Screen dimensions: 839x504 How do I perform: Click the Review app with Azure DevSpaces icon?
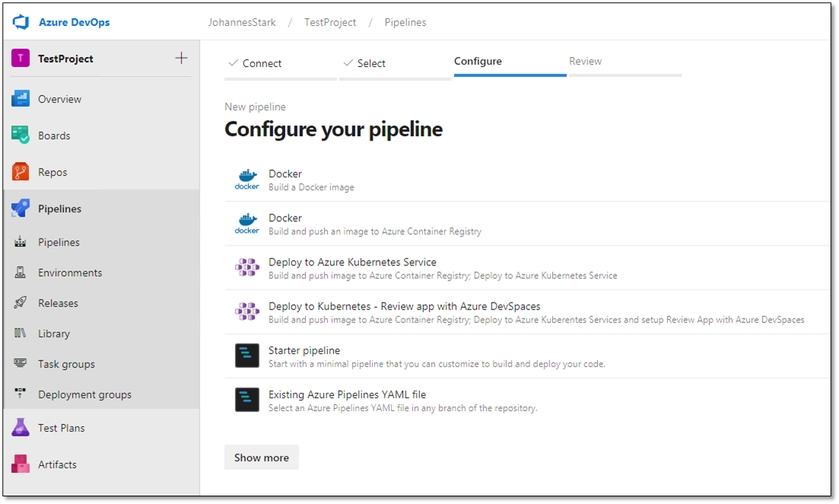tap(247, 312)
